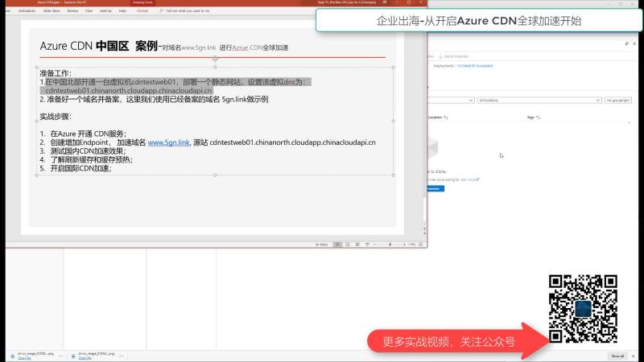This screenshot has height=362, width=644.
Task: Close the Azure portal blade with X icon
Action: 634,43
